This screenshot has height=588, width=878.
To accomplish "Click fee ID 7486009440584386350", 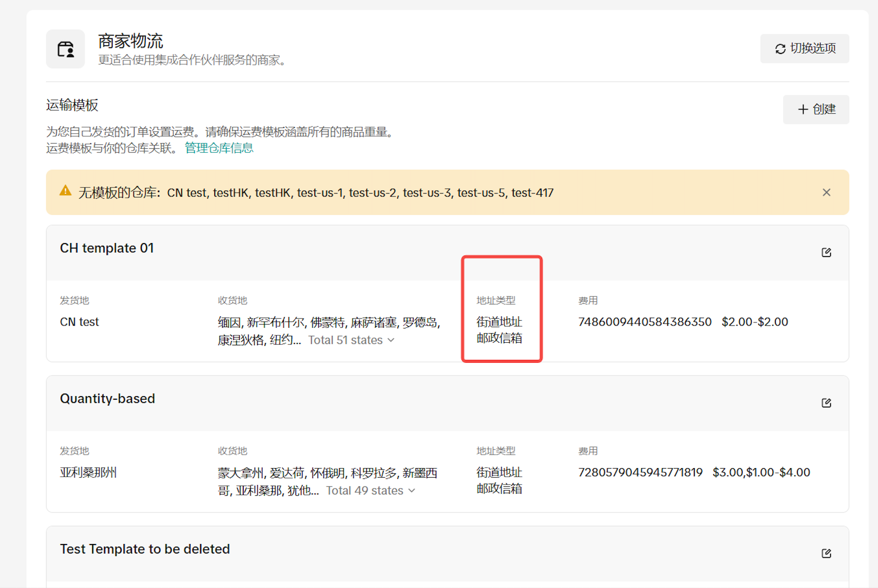I will pos(644,322).
